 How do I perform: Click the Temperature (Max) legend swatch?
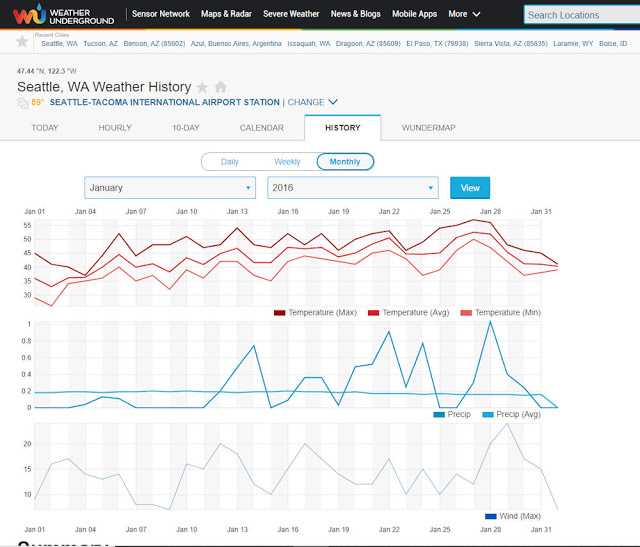click(280, 313)
